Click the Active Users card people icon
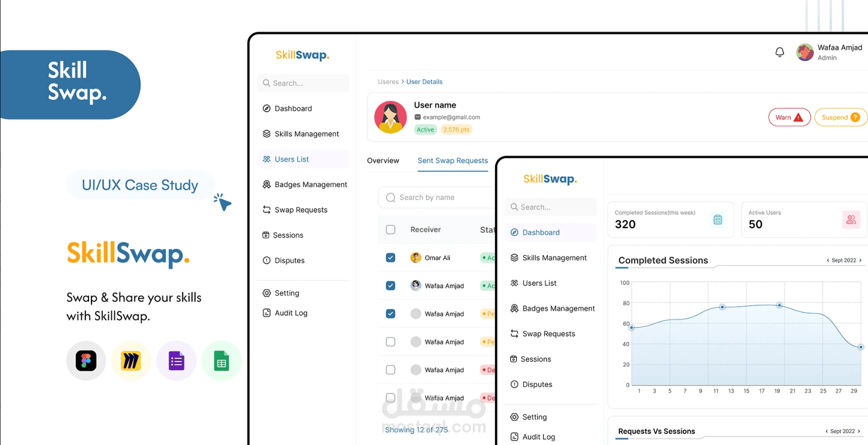This screenshot has height=445, width=868. [851, 220]
